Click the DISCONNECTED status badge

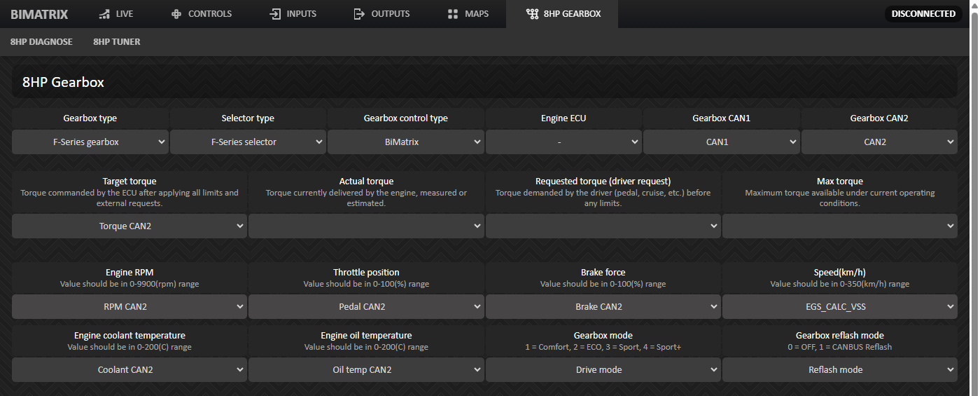pyautogui.click(x=923, y=14)
